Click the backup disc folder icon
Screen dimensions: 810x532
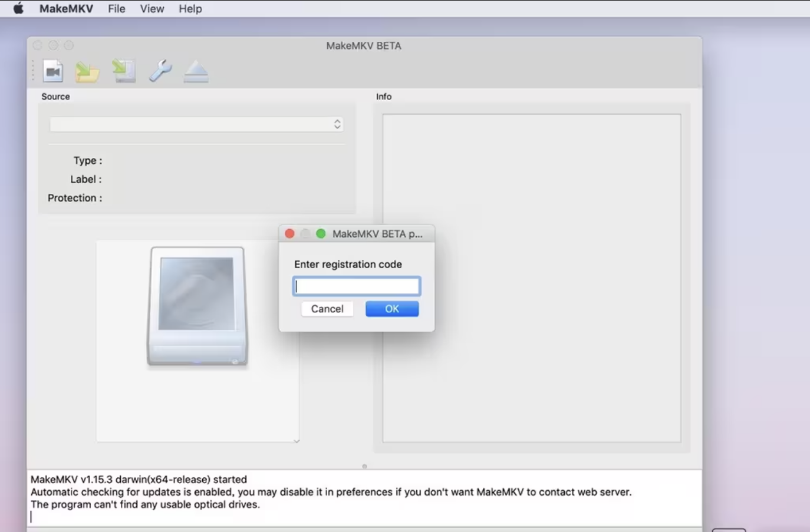pos(87,72)
